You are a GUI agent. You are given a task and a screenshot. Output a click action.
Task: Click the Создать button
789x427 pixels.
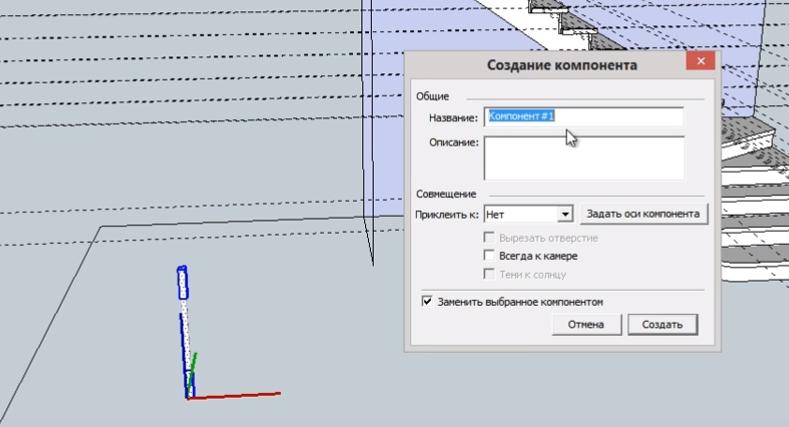662,325
